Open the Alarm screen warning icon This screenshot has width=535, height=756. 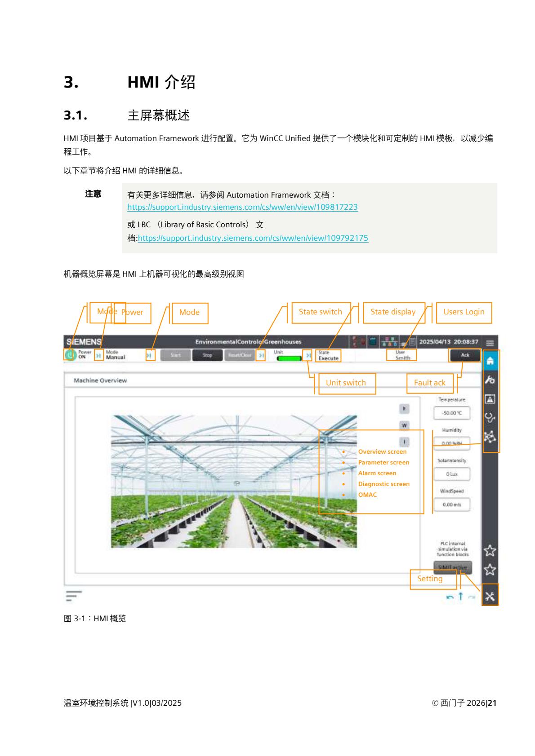pos(490,399)
